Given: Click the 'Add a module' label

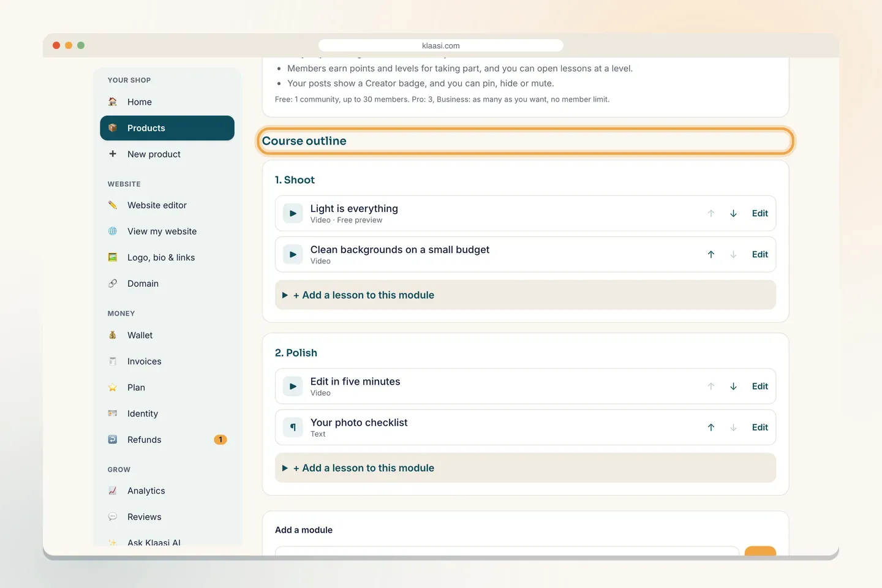Looking at the screenshot, I should pos(304,530).
